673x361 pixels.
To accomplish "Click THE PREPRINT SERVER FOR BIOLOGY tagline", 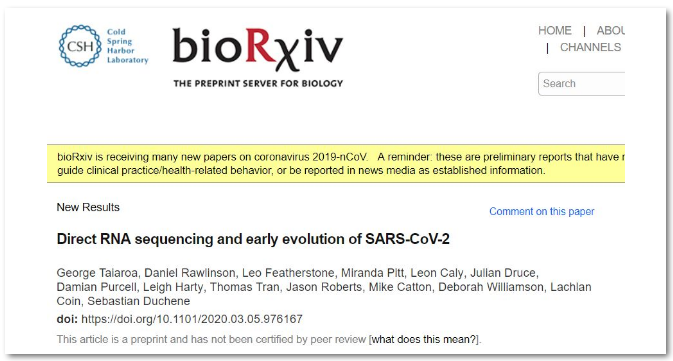I will [x=258, y=83].
